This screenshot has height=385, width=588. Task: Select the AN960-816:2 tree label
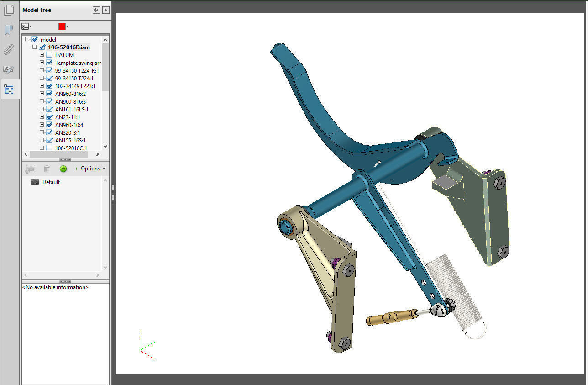click(70, 94)
